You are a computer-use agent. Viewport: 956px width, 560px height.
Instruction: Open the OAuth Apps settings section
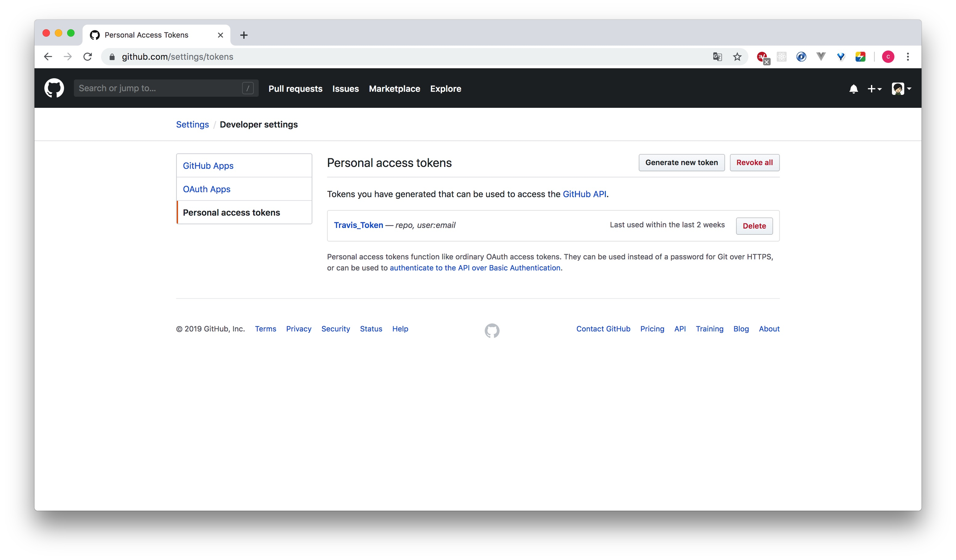(x=206, y=189)
